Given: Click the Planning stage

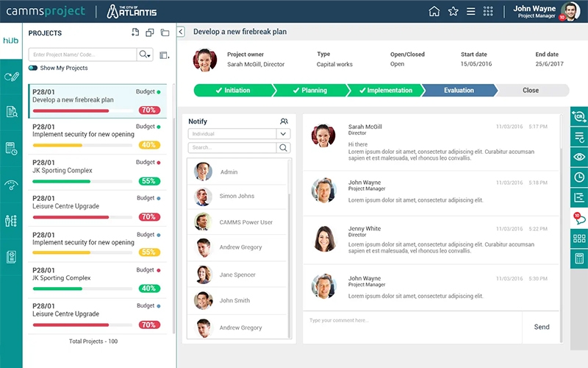Looking at the screenshot, I should point(309,91).
